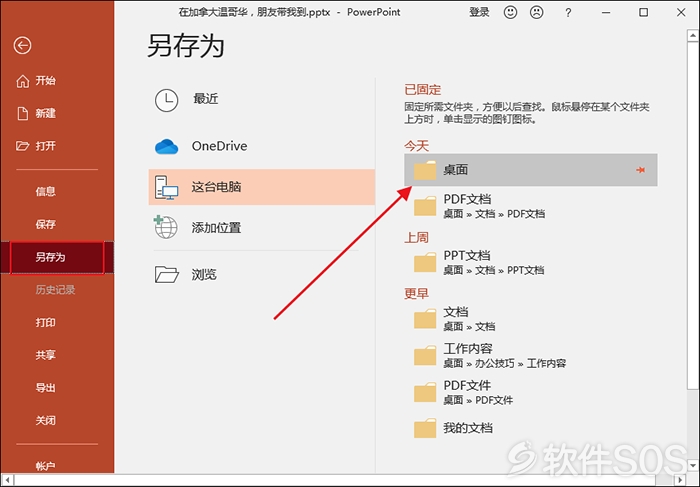Screen dimensions: 700x487
Task: Select the 工作内容 folder name
Action: (x=468, y=348)
